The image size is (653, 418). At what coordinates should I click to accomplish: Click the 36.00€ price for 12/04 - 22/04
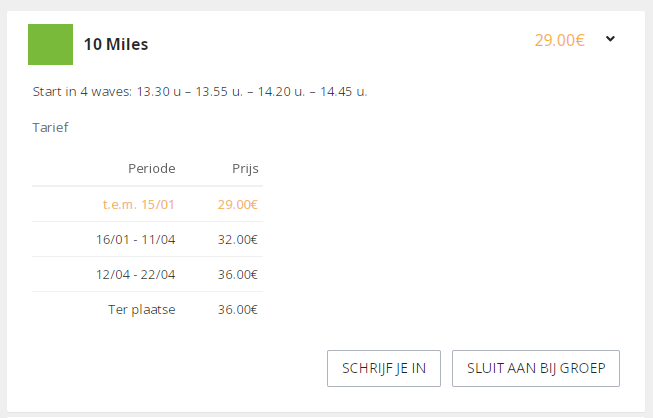[x=237, y=274]
